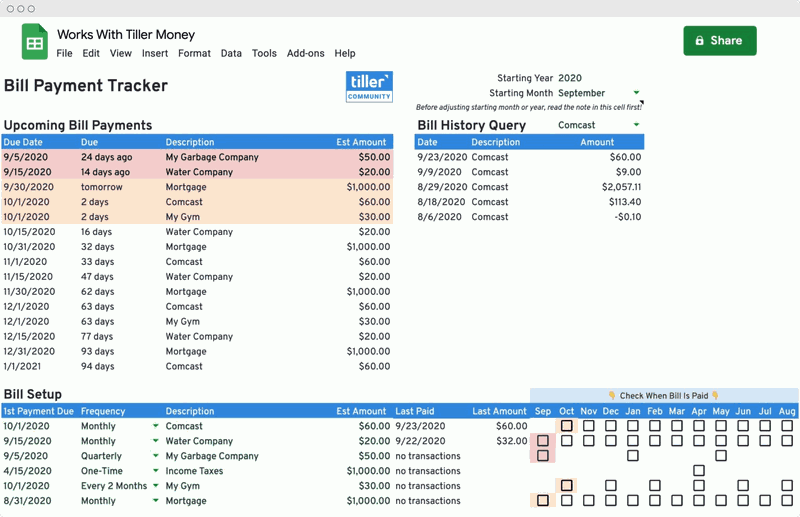Select the My Gym $30.00 cell due 12/1/2020
This screenshot has width=800, height=517.
374,322
